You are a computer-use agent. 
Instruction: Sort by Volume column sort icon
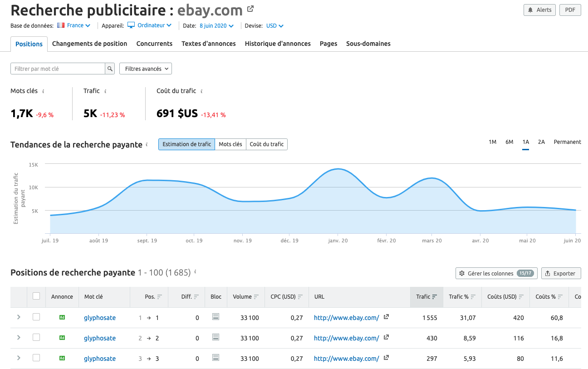pos(256,297)
